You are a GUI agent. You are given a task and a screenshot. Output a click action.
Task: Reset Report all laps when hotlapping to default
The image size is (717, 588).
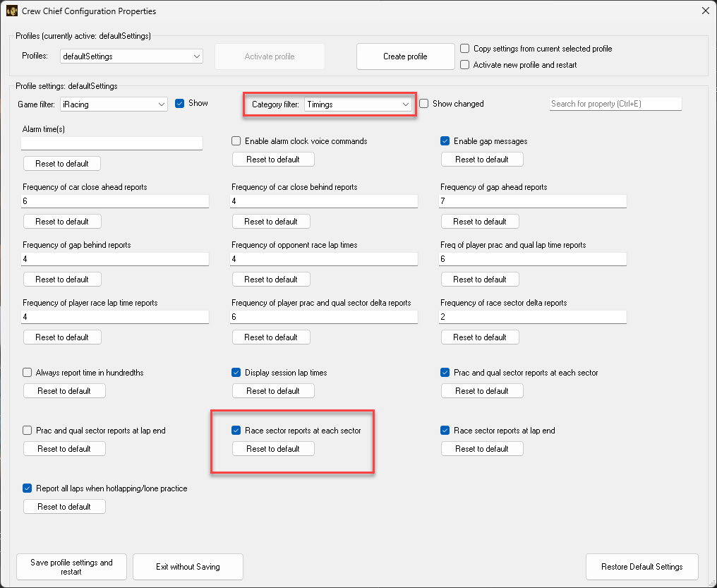[64, 507]
